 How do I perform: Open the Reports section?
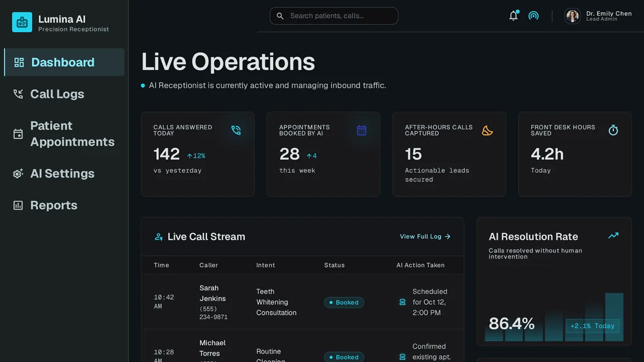click(64, 205)
